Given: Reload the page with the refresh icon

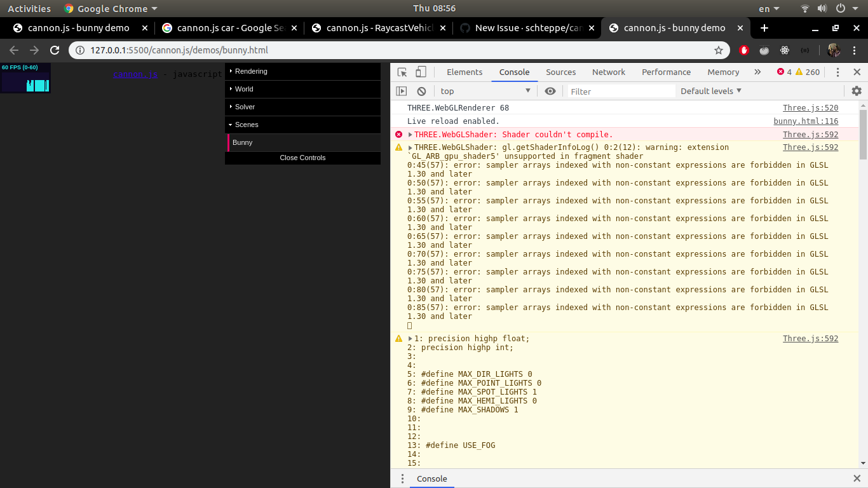Looking at the screenshot, I should coord(55,50).
